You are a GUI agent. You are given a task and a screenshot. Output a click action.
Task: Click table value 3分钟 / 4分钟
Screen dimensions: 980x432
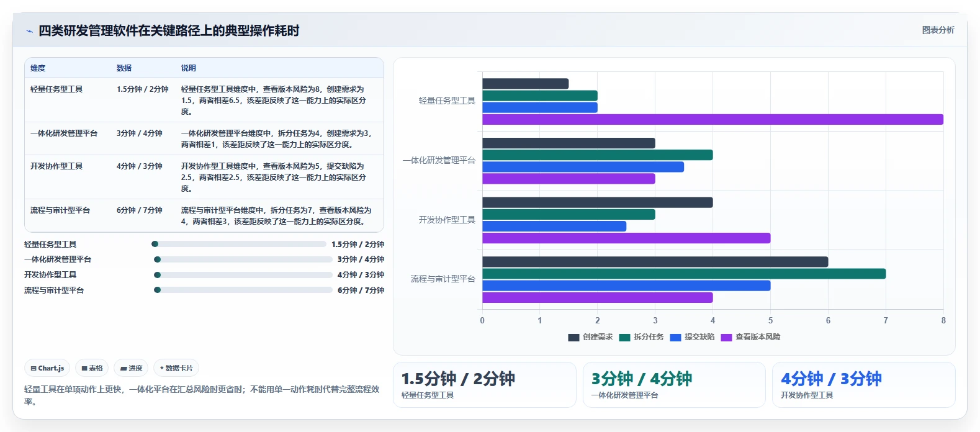point(140,133)
